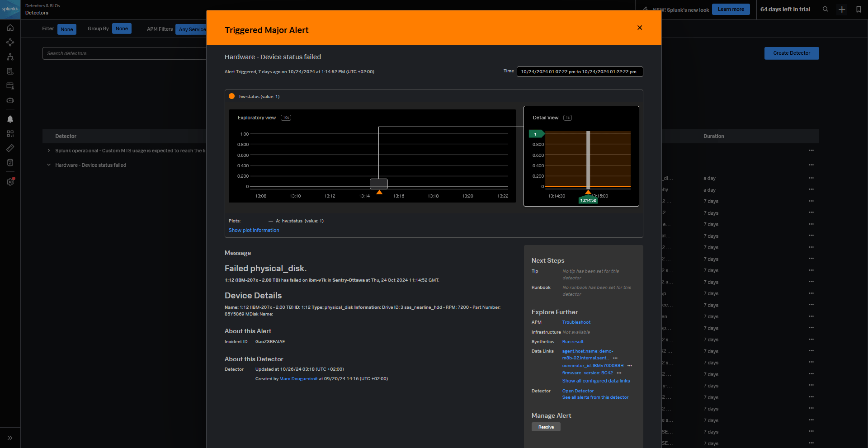
Task: Click the 'Hardware - Device status failed' dialog title
Action: (x=273, y=57)
